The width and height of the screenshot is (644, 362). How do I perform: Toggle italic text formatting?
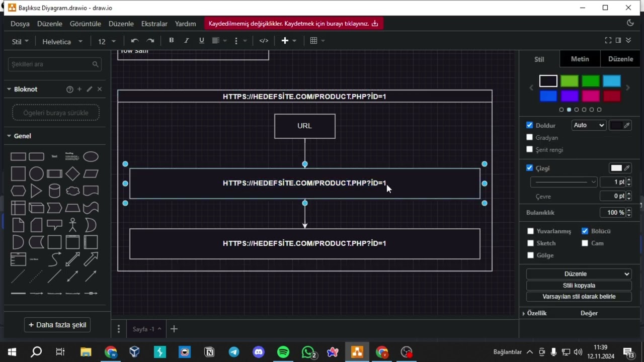[186, 41]
